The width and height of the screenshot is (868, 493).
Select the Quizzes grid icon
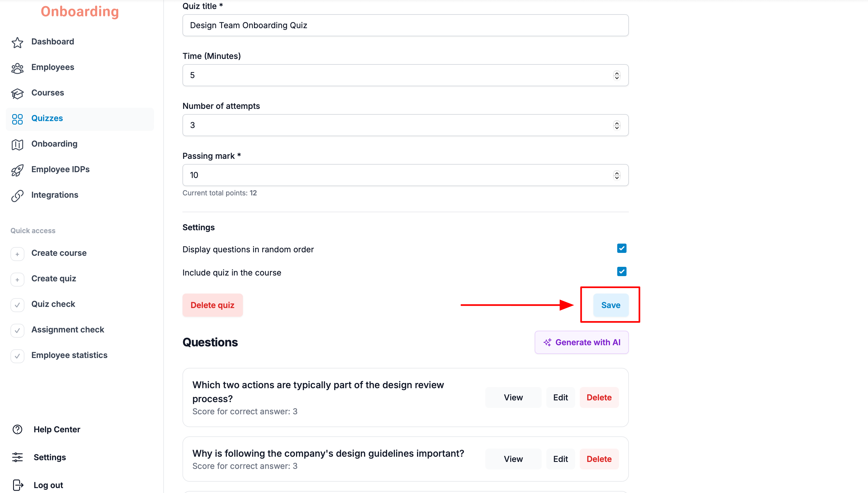pos(17,119)
